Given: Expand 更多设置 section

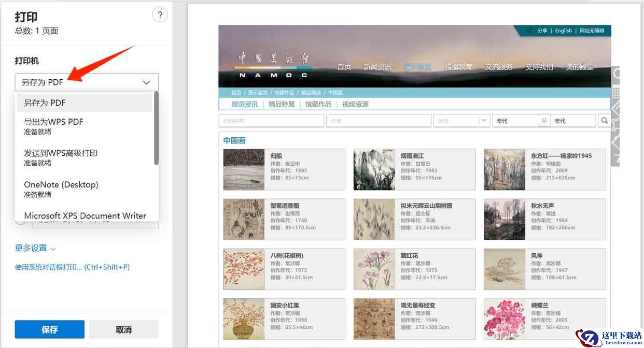Looking at the screenshot, I should pyautogui.click(x=35, y=248).
